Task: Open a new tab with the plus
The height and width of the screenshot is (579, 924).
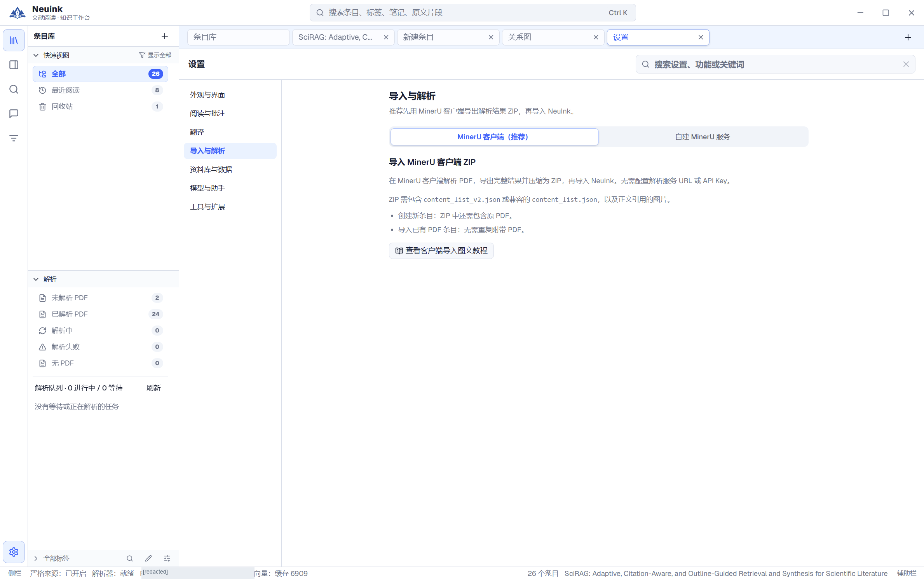Action: pyautogui.click(x=908, y=37)
